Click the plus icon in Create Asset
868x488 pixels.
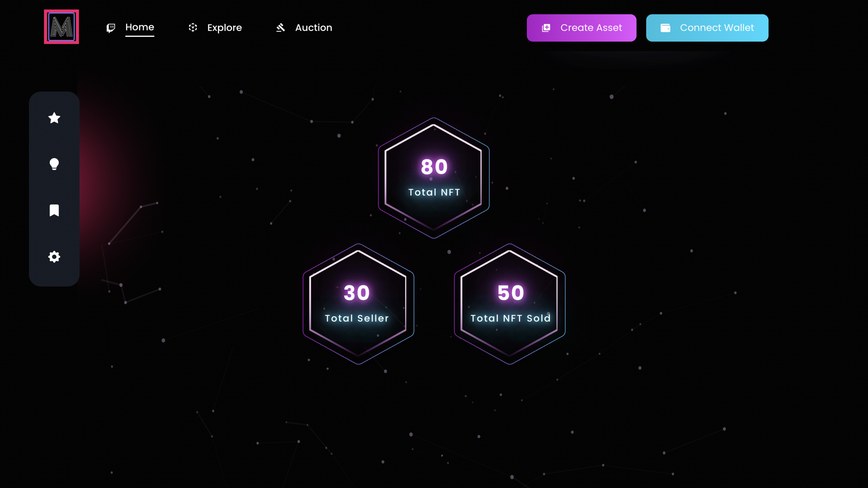546,28
